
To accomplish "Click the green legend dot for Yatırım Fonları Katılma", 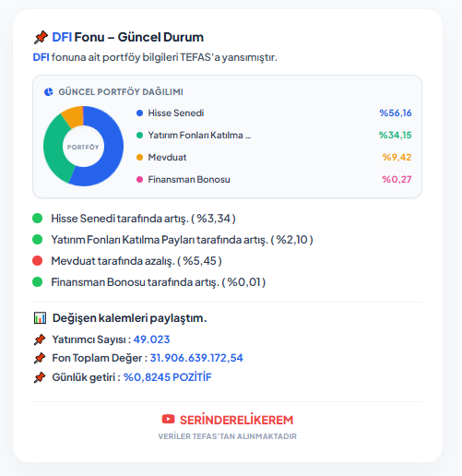I will [139, 136].
